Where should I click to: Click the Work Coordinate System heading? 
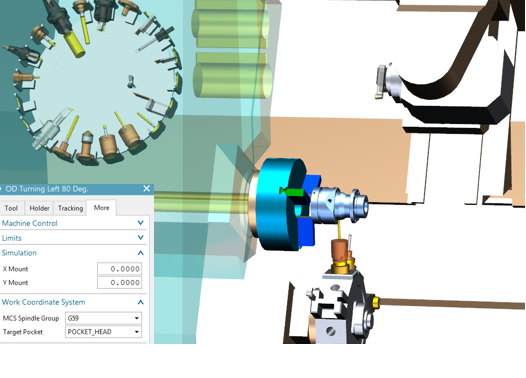pyautogui.click(x=44, y=302)
